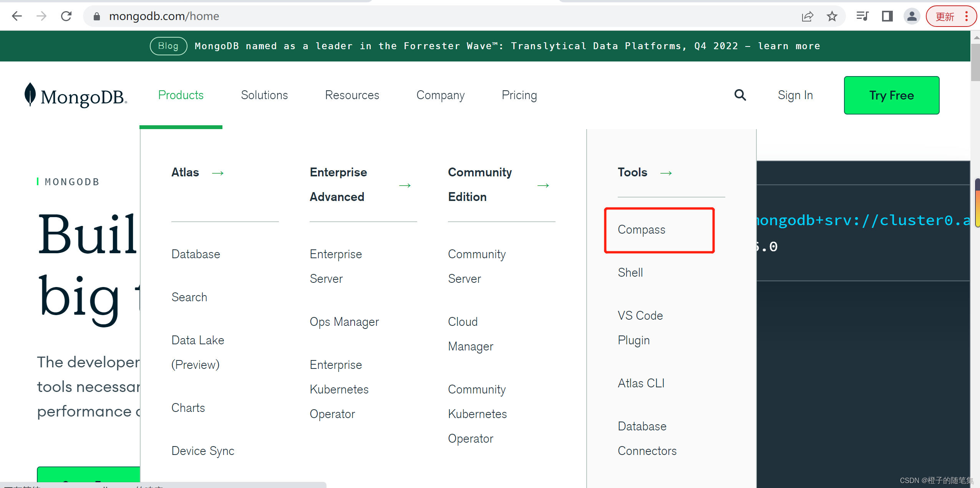Image resolution: width=980 pixels, height=488 pixels.
Task: Select Compass under Tools
Action: (x=641, y=229)
